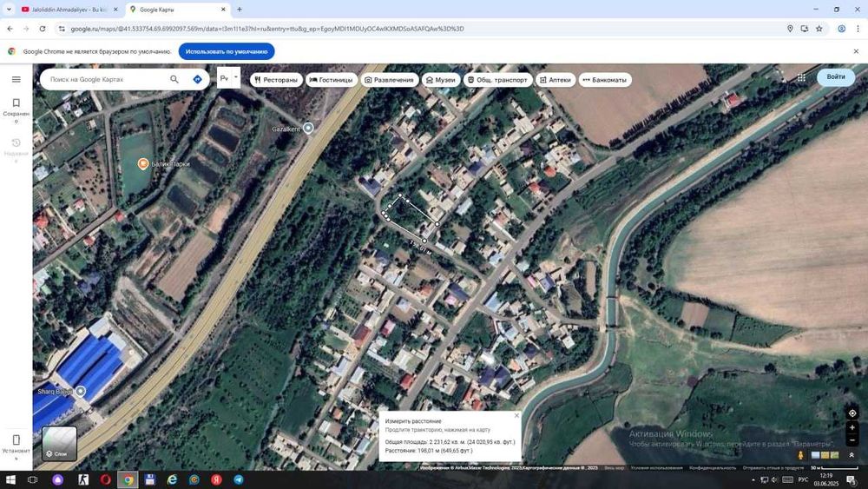Collapse imagery strip with double chevron
Image resolution: width=868 pixels, height=489 pixels.
[852, 455]
